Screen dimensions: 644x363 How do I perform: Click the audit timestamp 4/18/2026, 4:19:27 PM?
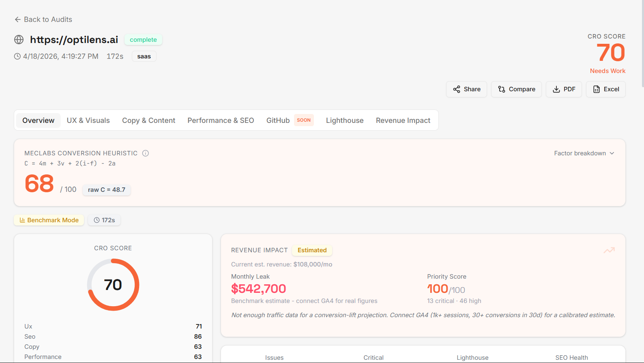pyautogui.click(x=61, y=56)
